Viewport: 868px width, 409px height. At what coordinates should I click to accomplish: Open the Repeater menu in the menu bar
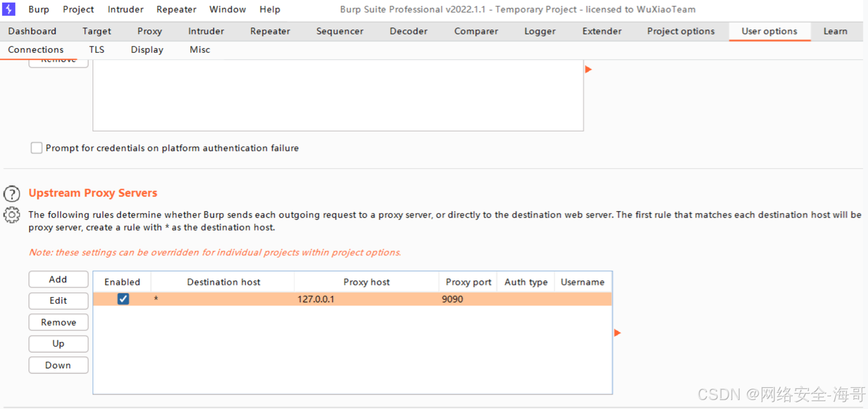click(176, 10)
